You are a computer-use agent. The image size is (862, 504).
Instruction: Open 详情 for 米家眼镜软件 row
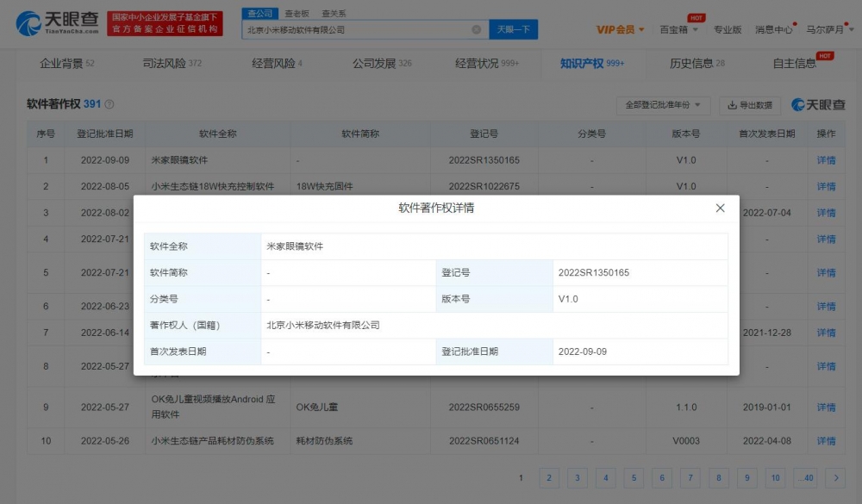click(x=826, y=160)
